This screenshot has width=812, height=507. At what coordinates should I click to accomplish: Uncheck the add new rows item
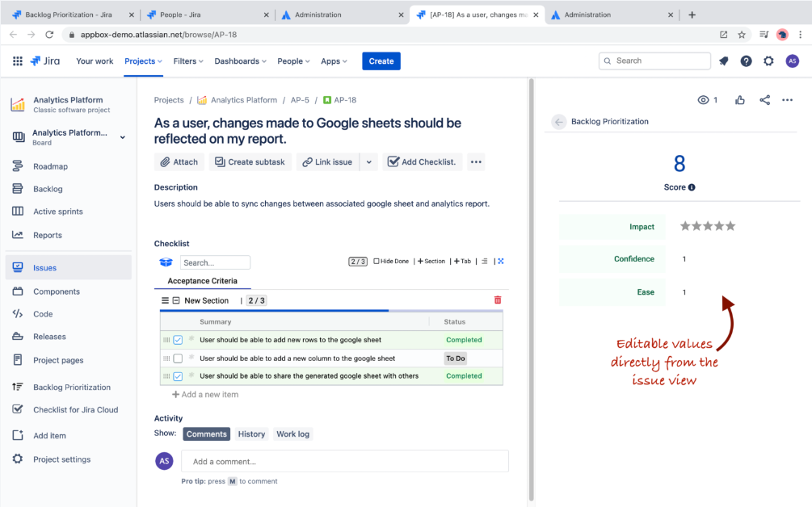tap(178, 340)
